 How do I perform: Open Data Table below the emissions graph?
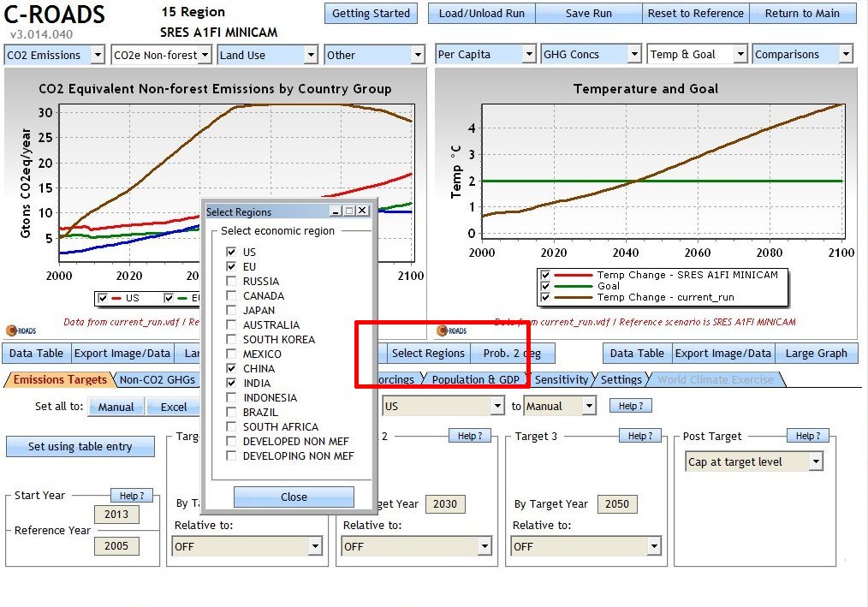37,353
